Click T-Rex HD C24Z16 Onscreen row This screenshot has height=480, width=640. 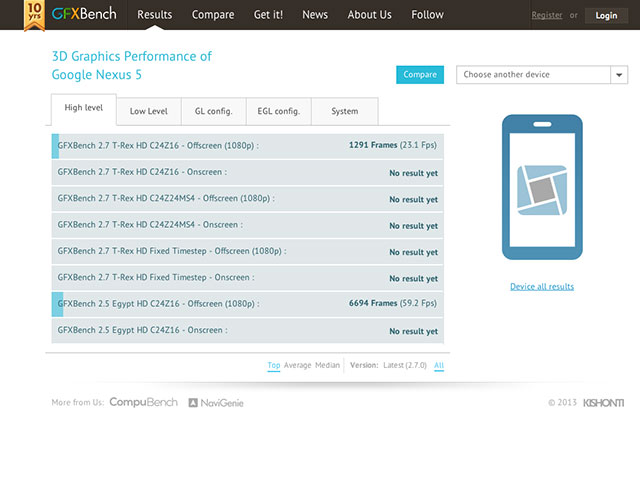point(247,172)
